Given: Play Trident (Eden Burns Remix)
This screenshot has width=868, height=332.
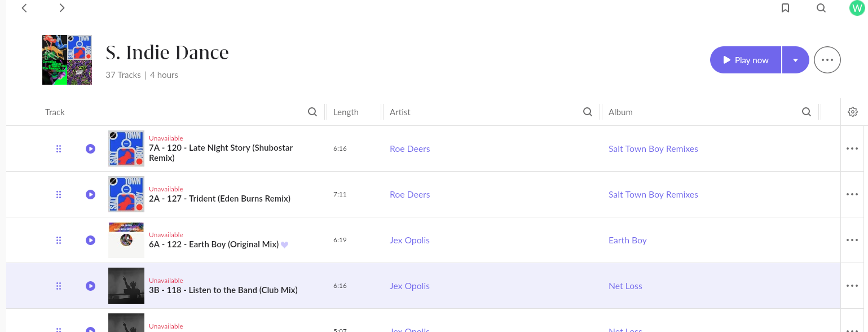Looking at the screenshot, I should click(90, 194).
